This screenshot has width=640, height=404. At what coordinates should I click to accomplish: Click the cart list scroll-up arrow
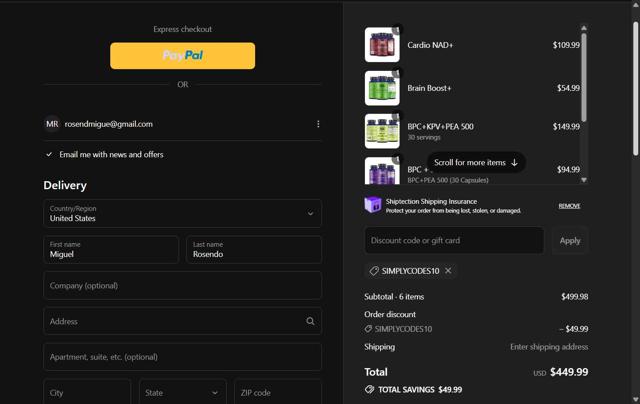[584, 28]
